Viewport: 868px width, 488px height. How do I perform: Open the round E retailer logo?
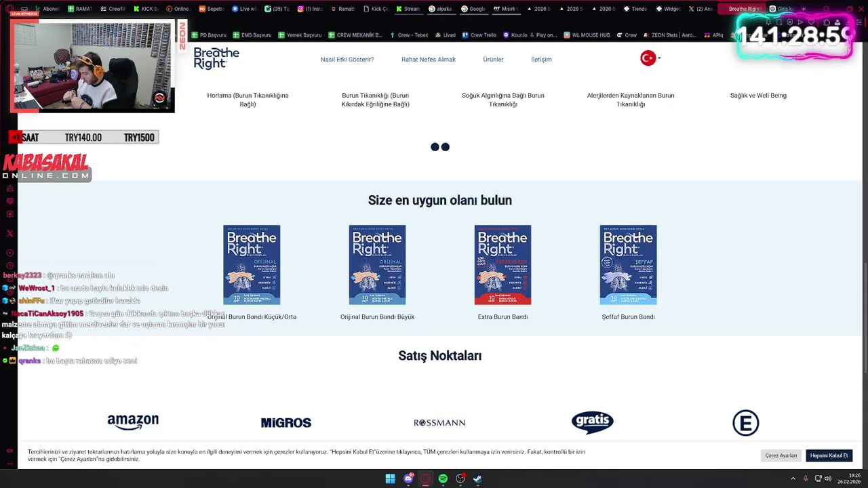pyautogui.click(x=746, y=423)
